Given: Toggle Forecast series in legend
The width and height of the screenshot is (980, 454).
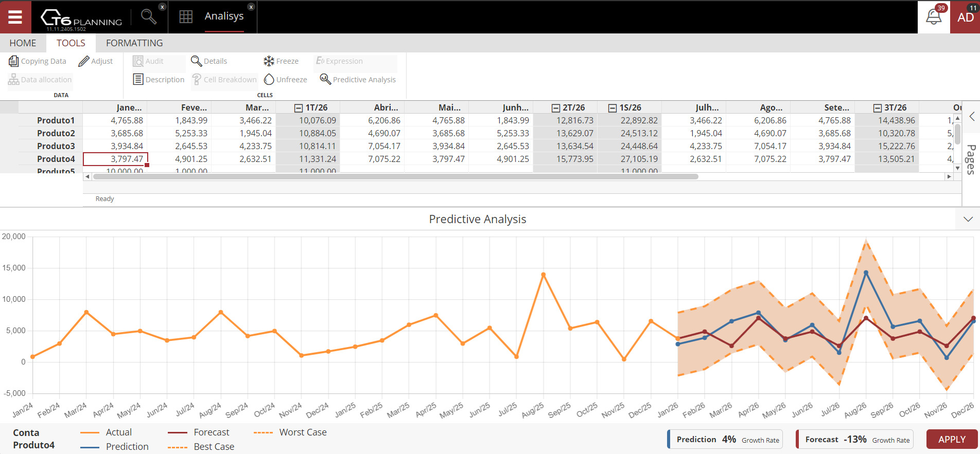Looking at the screenshot, I should click(x=199, y=432).
